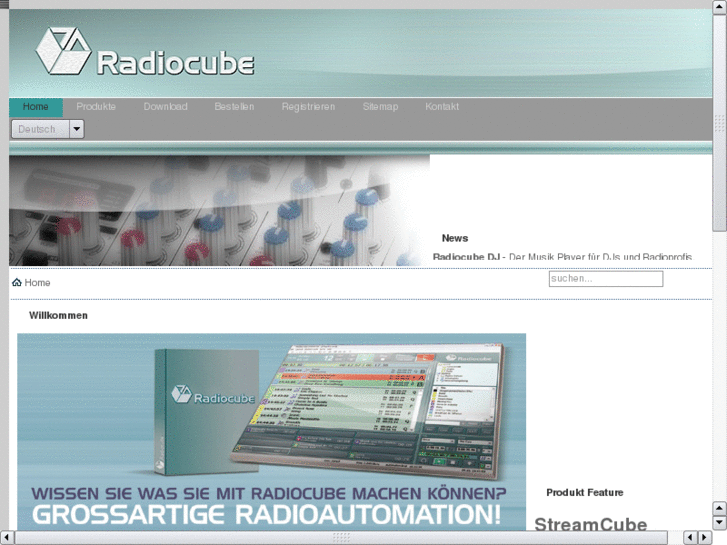Viewport: 727px width, 545px height.
Task: Follow the Home breadcrumb link
Action: 37,282
